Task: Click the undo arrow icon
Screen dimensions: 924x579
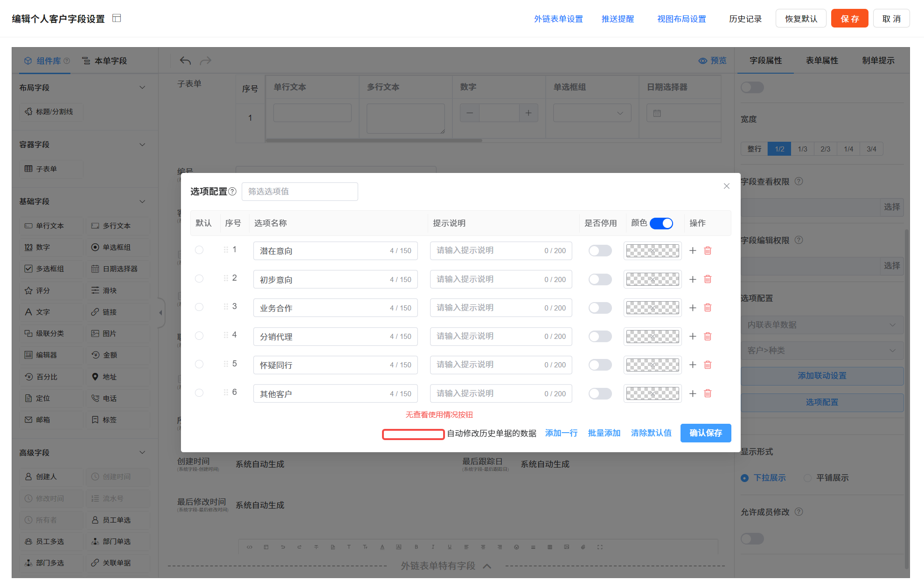Action: (185, 61)
